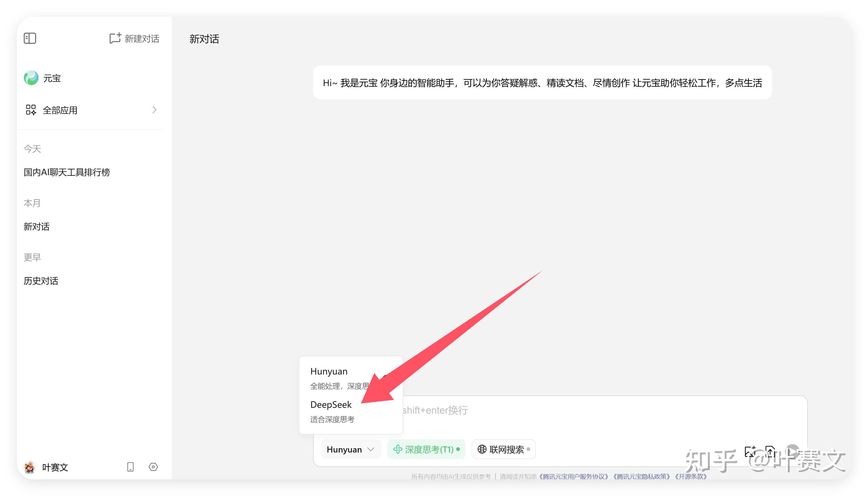This screenshot has height=496, width=868.
Task: Open the 新对话 history entry in sidebar
Action: [36, 226]
